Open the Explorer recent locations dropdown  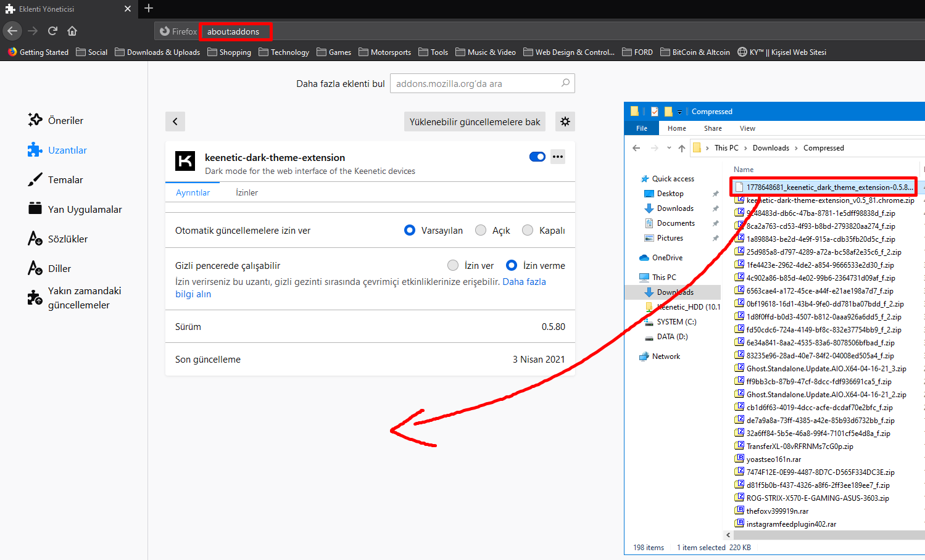[x=669, y=148]
